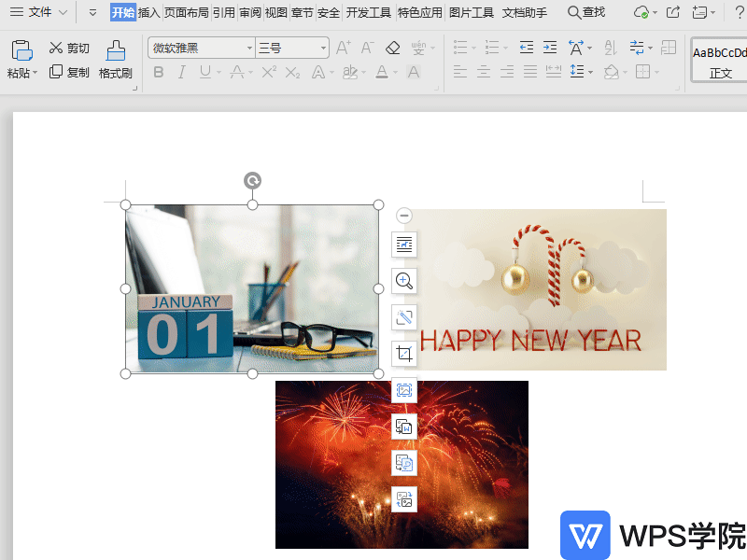The image size is (747, 560).
Task: Collapse the floating image toolbar minus button
Action: tap(404, 216)
